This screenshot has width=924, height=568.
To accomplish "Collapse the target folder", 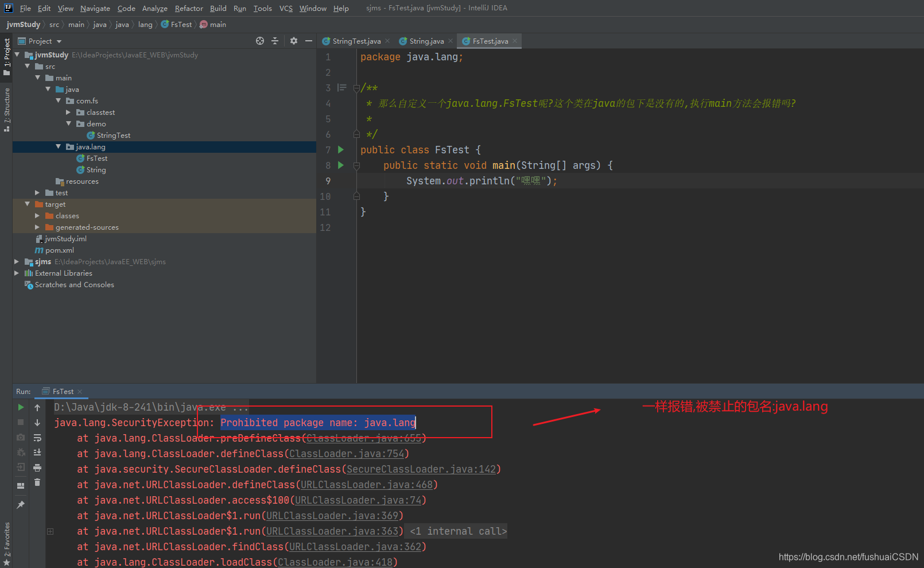I will [28, 204].
